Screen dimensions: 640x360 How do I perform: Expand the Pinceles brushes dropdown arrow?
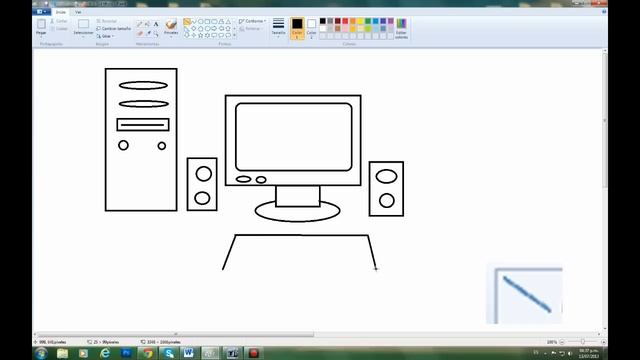coord(171,36)
